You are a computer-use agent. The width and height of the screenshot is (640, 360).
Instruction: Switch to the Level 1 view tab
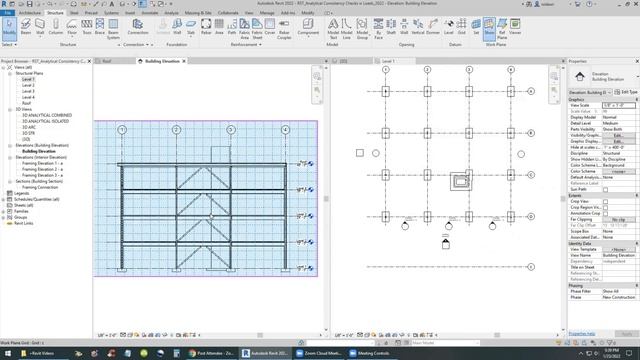388,61
